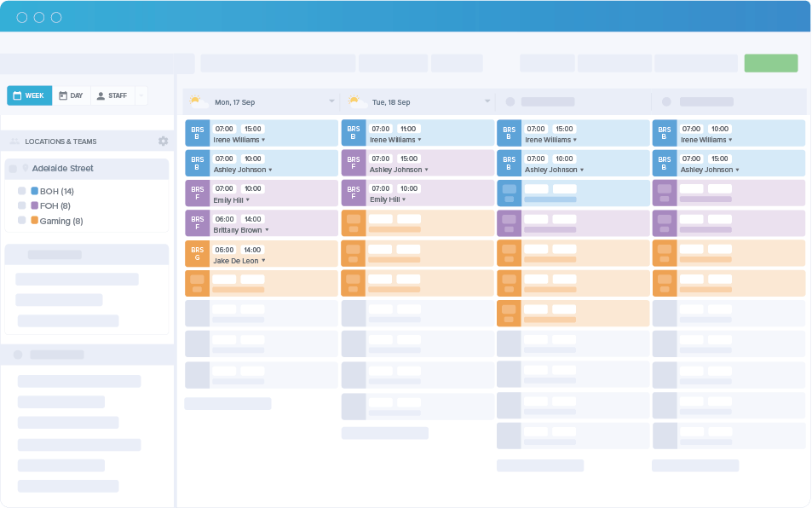Click the BRS F badge on Emily Hill's shift
812x508 pixels.
point(197,193)
